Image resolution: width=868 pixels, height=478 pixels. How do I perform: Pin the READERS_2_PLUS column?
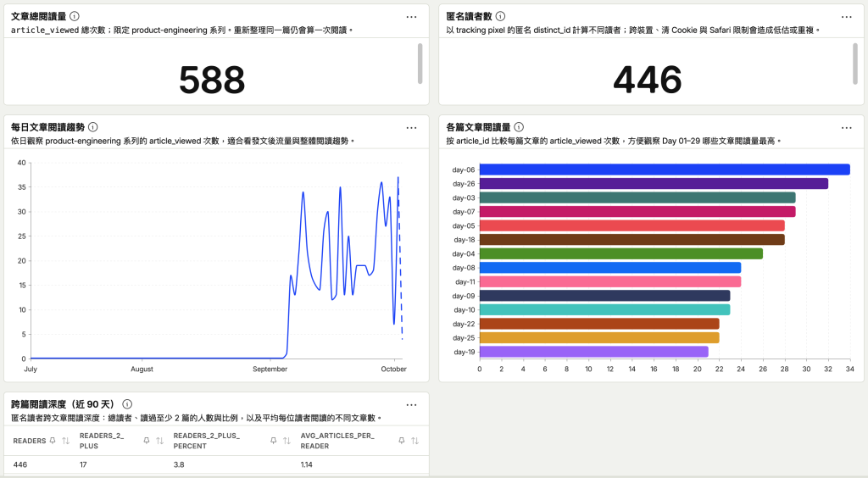tap(147, 441)
